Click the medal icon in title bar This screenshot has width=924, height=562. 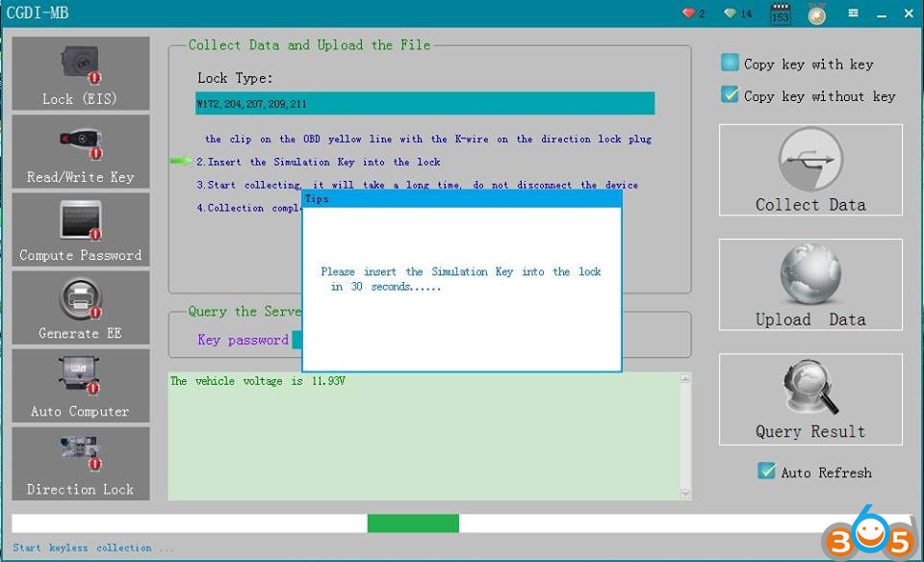click(x=816, y=14)
